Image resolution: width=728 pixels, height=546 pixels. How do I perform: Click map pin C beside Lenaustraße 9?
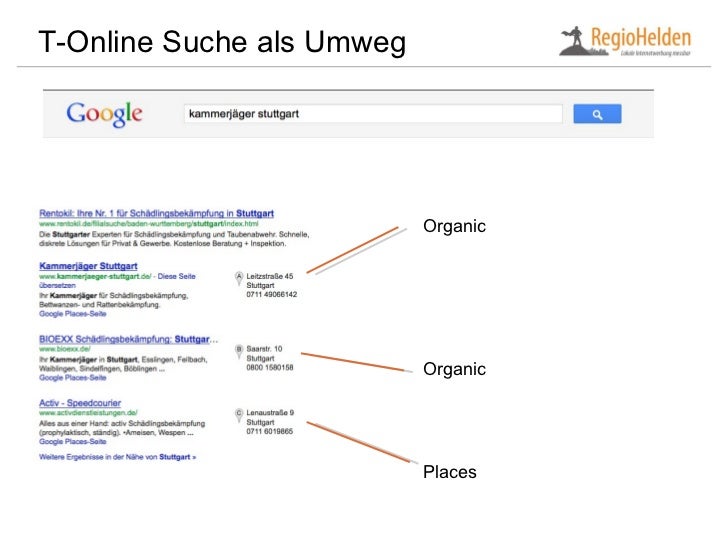pyautogui.click(x=239, y=415)
